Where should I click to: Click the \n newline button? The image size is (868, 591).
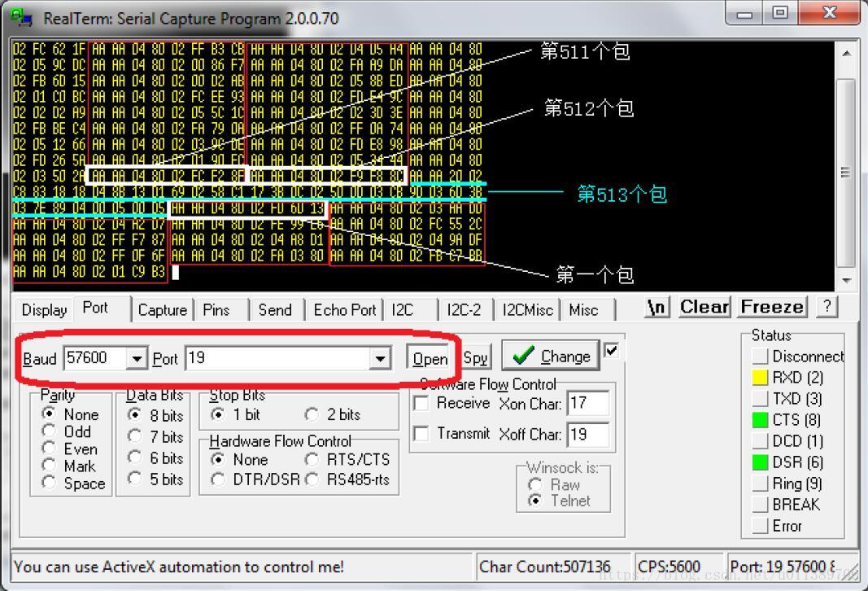657,306
